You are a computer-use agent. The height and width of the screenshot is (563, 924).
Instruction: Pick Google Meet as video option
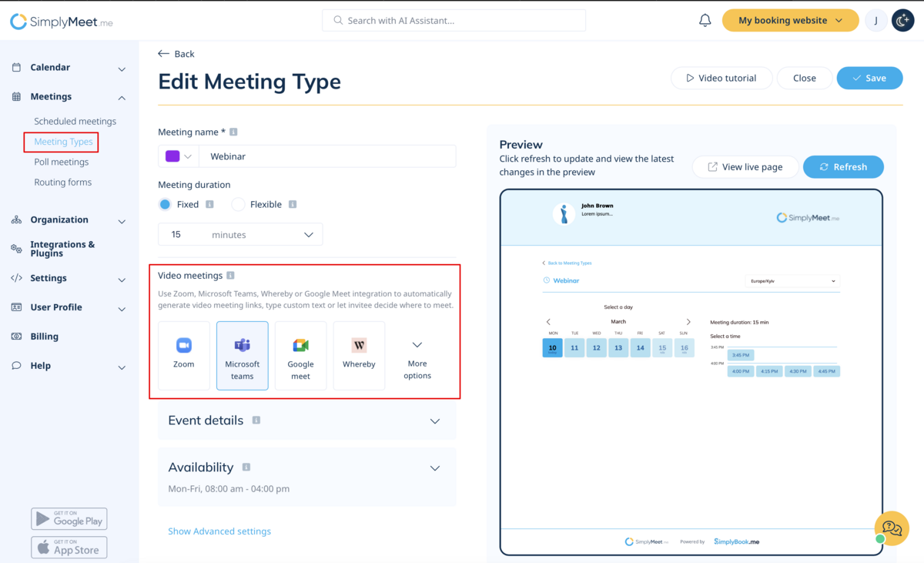pos(300,355)
